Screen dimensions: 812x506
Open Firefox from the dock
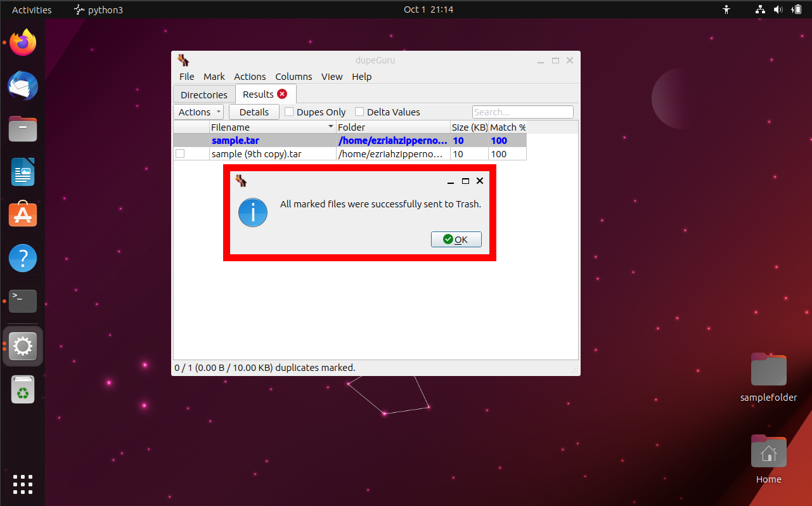[x=23, y=43]
